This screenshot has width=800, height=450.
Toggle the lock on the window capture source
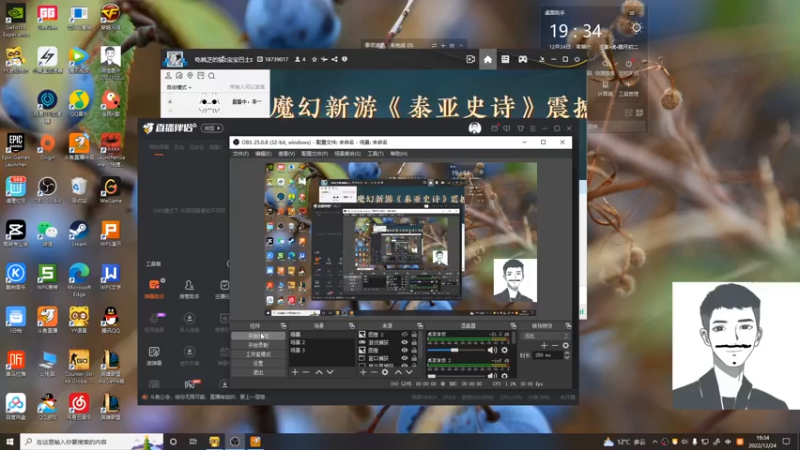pos(414,358)
